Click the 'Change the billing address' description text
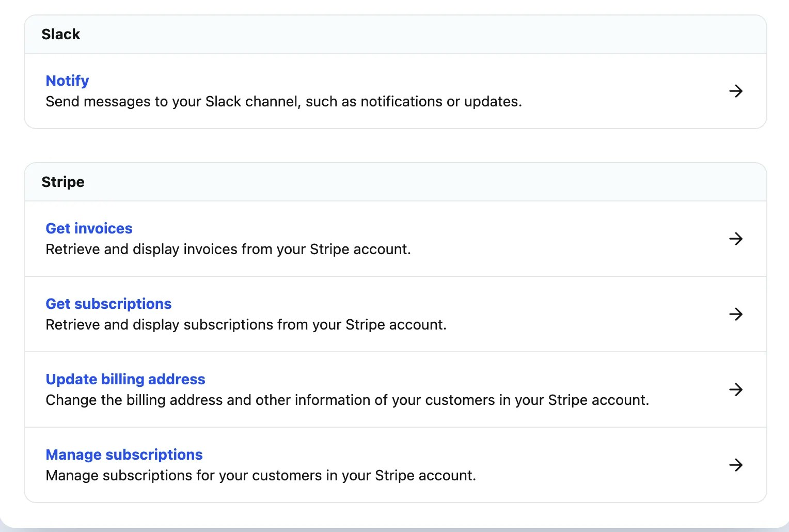Viewport: 789px width, 532px height. pyautogui.click(x=347, y=400)
